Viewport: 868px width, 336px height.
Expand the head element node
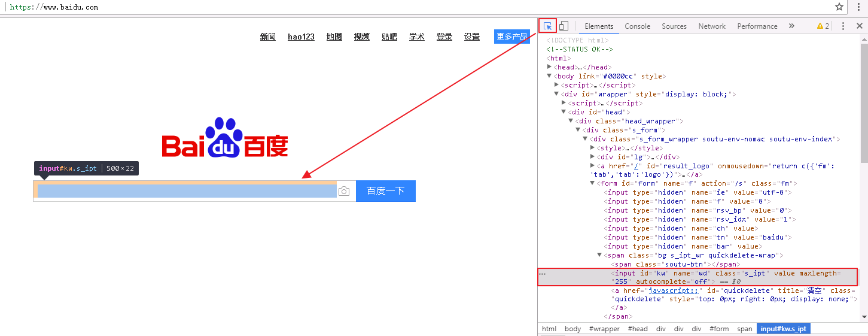(x=550, y=67)
